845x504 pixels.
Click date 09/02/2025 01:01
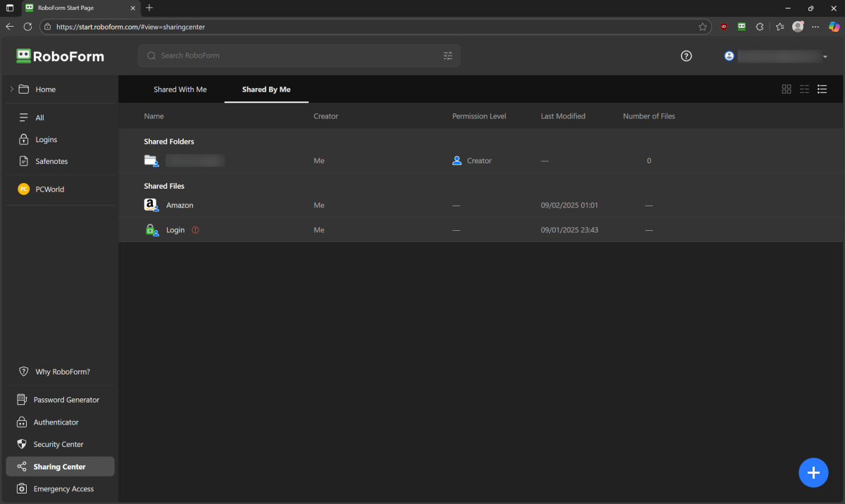point(569,205)
